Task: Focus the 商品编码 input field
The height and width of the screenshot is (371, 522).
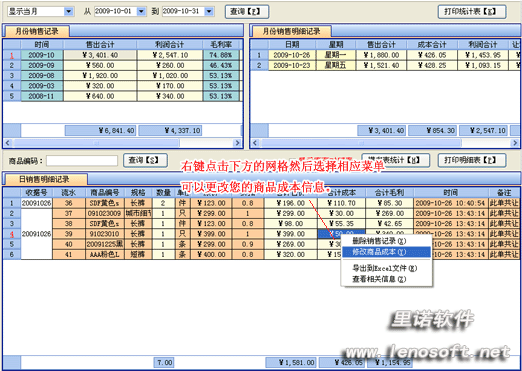Action: 82,161
